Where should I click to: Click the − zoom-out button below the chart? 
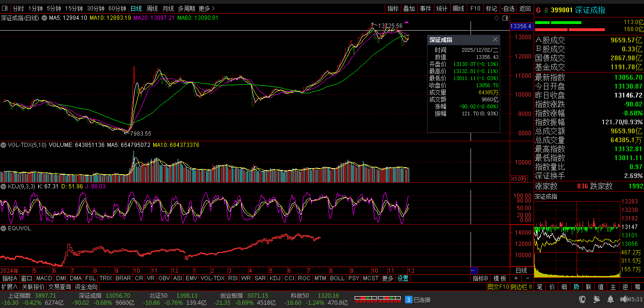pyautogui.click(x=528, y=278)
